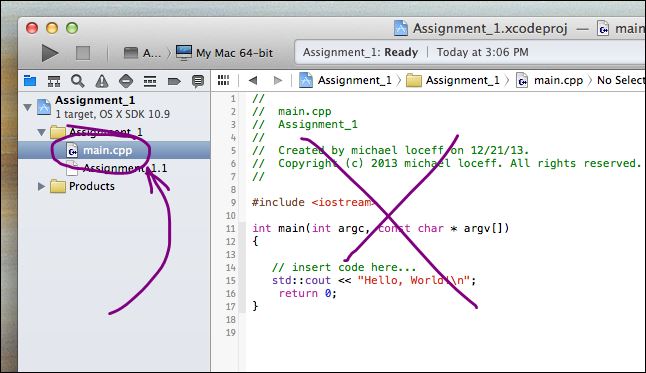Click the Stop button in the toolbar
646x373 pixels.
[x=83, y=53]
